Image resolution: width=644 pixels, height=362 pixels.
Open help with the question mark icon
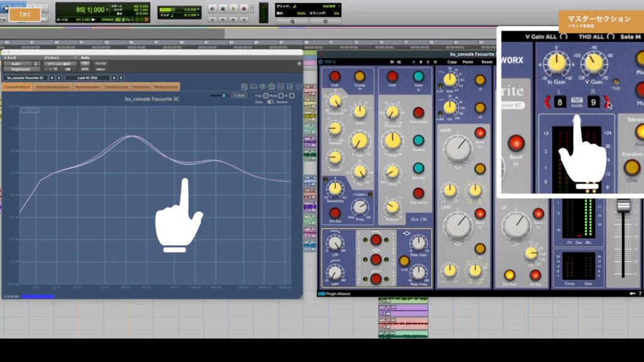(640, 293)
